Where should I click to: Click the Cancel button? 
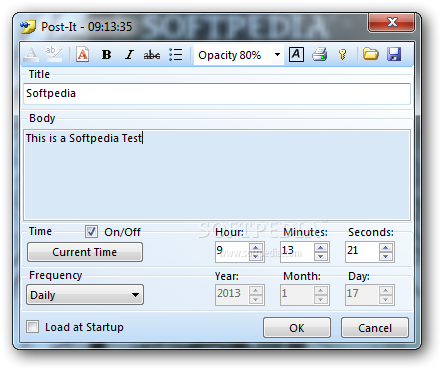coord(375,328)
